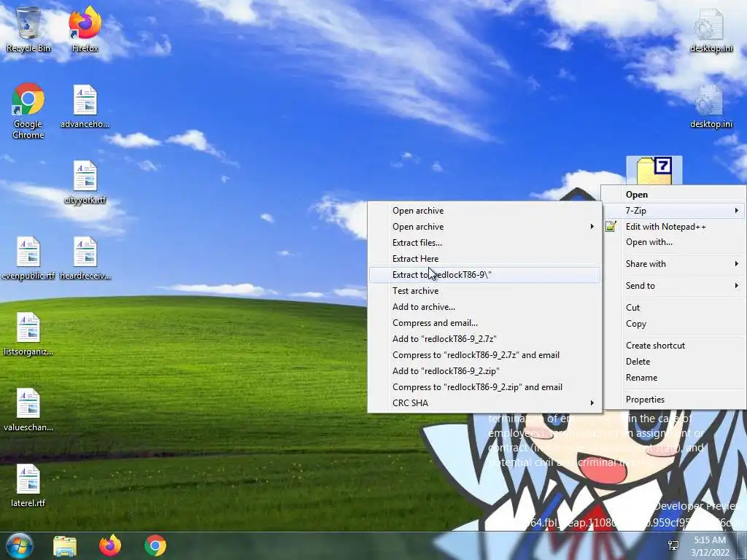
Task: Open the Recycle Bin desktop icon
Action: (28, 29)
